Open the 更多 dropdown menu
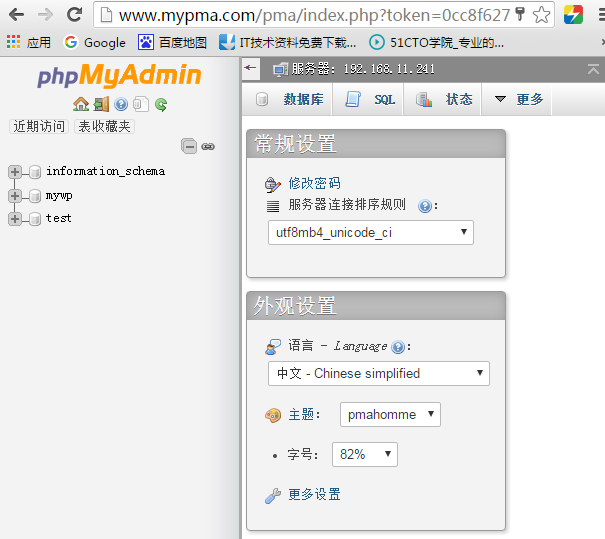605x539 pixels. pyautogui.click(x=519, y=100)
